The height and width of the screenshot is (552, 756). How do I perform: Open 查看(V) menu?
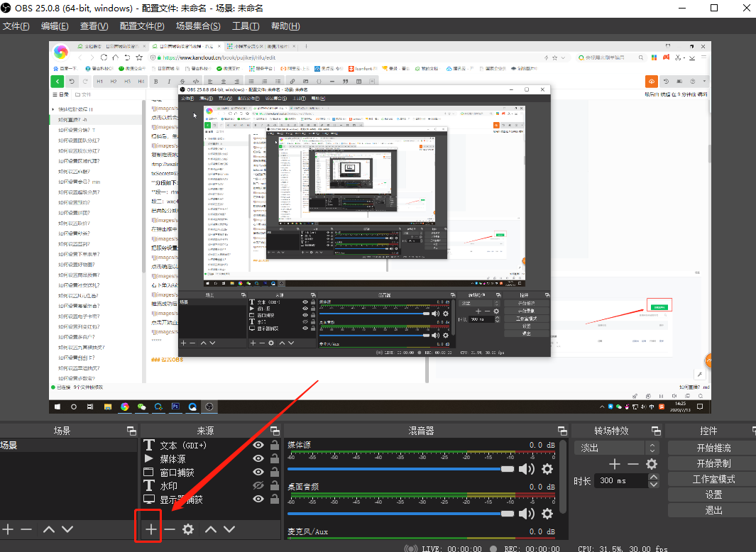point(94,26)
